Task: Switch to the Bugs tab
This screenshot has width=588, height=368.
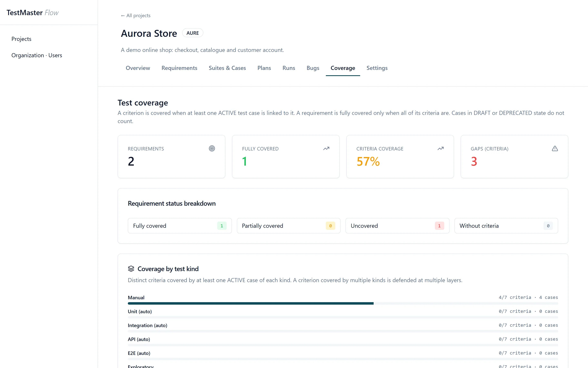Action: (x=313, y=68)
